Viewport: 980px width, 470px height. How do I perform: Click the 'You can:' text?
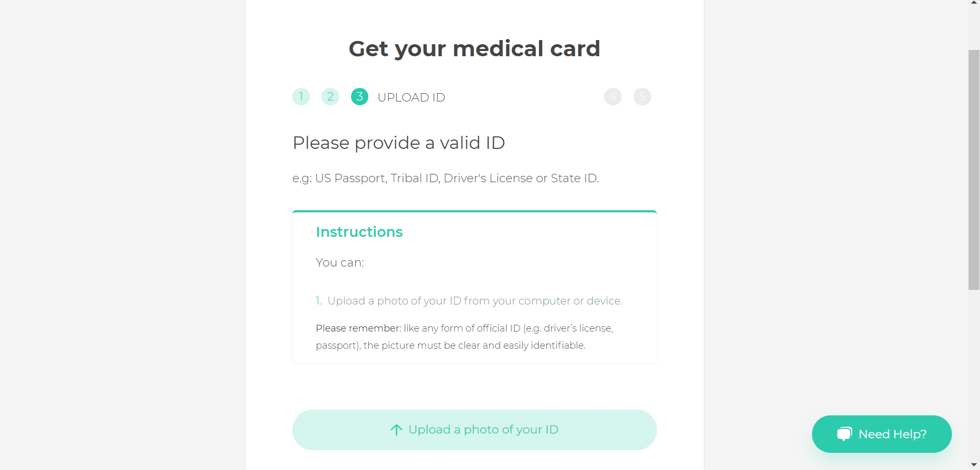[340, 262]
